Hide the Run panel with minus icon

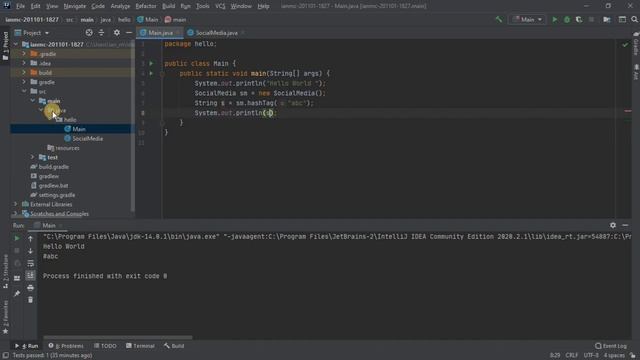(625, 225)
